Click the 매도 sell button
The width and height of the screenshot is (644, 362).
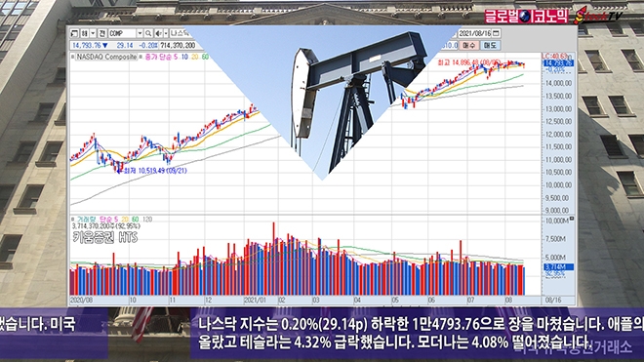tap(490, 45)
